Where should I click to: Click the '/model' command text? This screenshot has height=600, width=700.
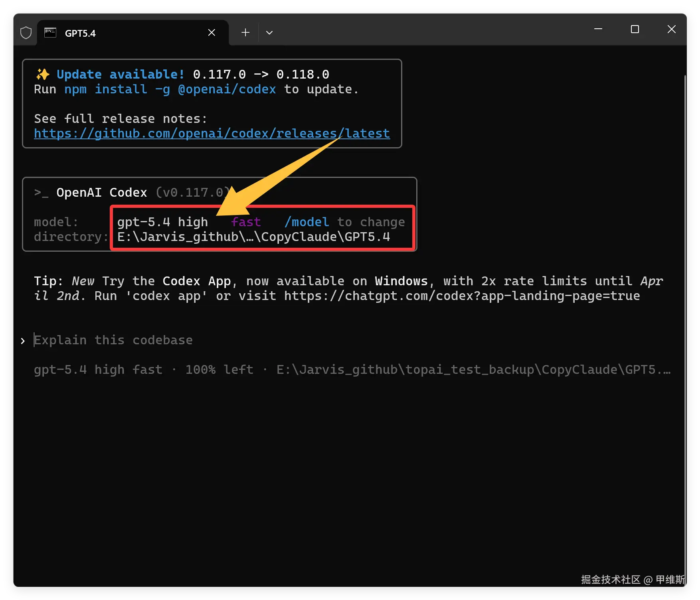pos(306,222)
